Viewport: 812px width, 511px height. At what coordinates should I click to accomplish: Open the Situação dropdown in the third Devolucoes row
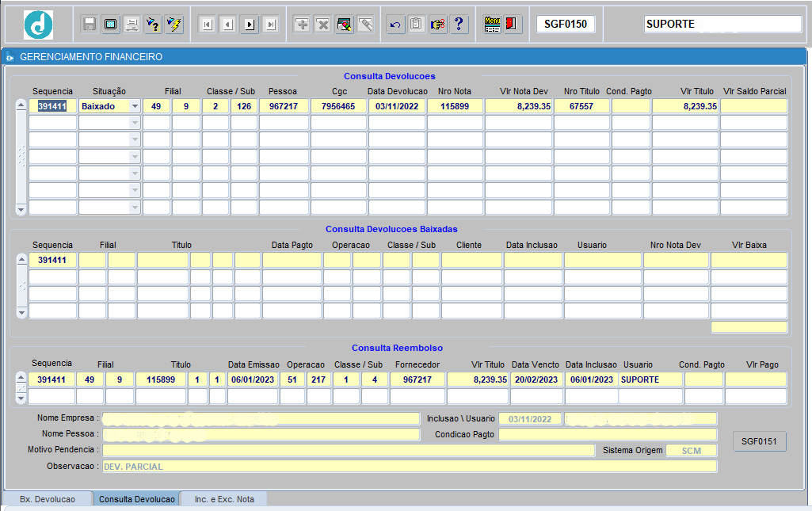point(135,139)
